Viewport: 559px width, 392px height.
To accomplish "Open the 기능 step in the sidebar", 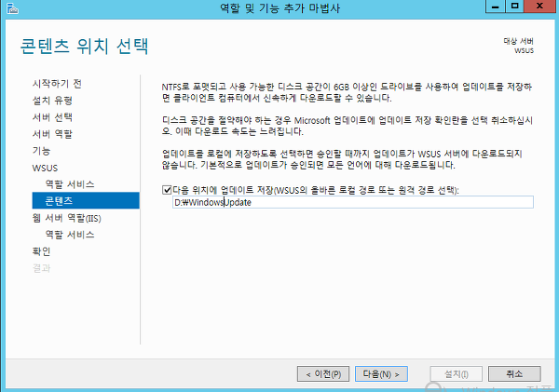I will [x=41, y=151].
